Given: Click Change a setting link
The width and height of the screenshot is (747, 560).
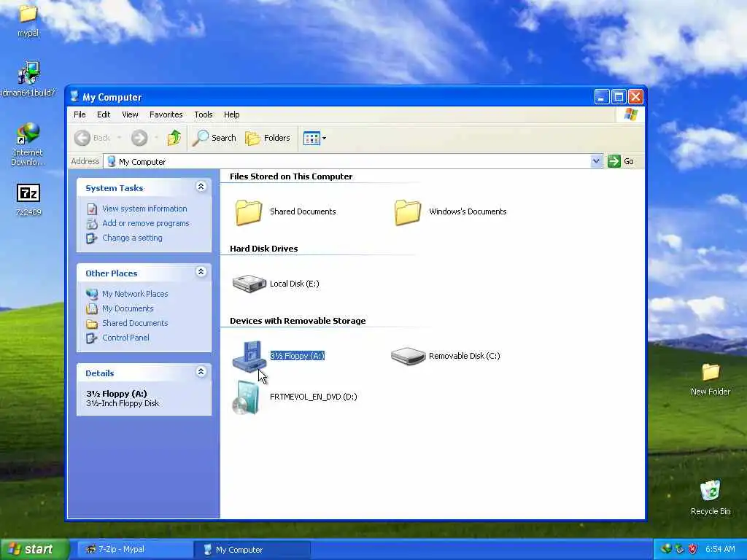Looking at the screenshot, I should click(132, 238).
